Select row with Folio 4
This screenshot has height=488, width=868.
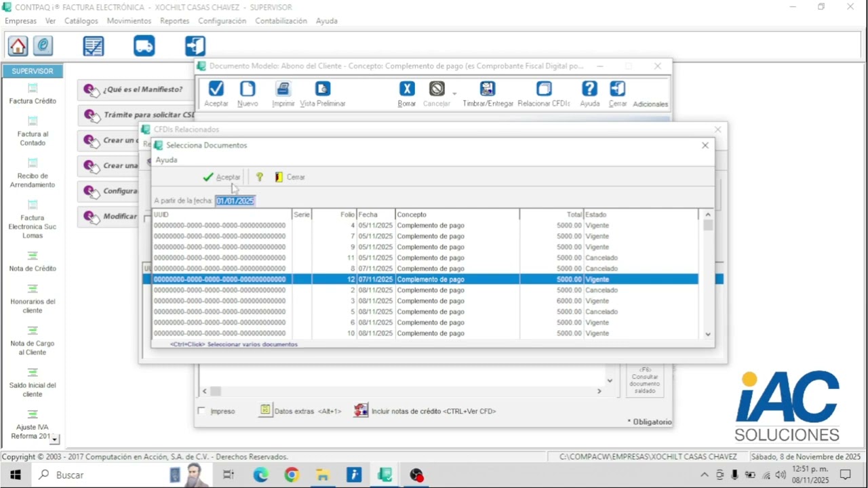pos(425,225)
